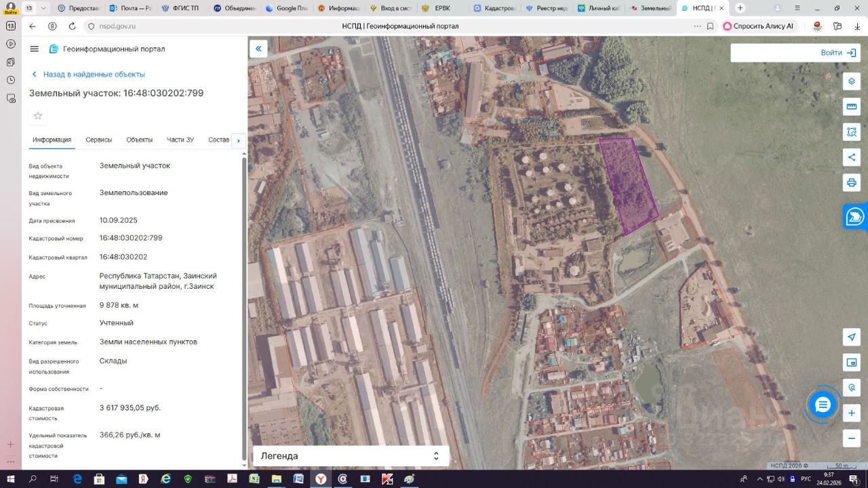Open the browser tab group dropdown

[44, 8]
